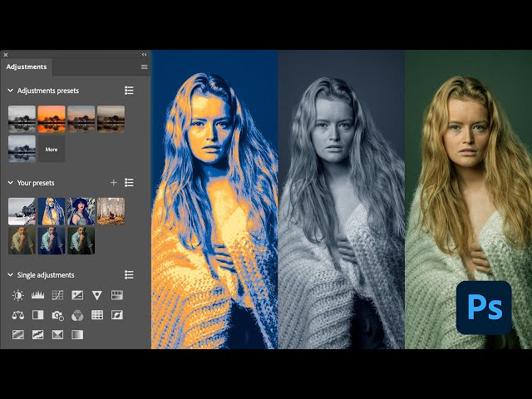Add an Invert adjustment
The height and width of the screenshot is (399, 532).
[x=117, y=315]
